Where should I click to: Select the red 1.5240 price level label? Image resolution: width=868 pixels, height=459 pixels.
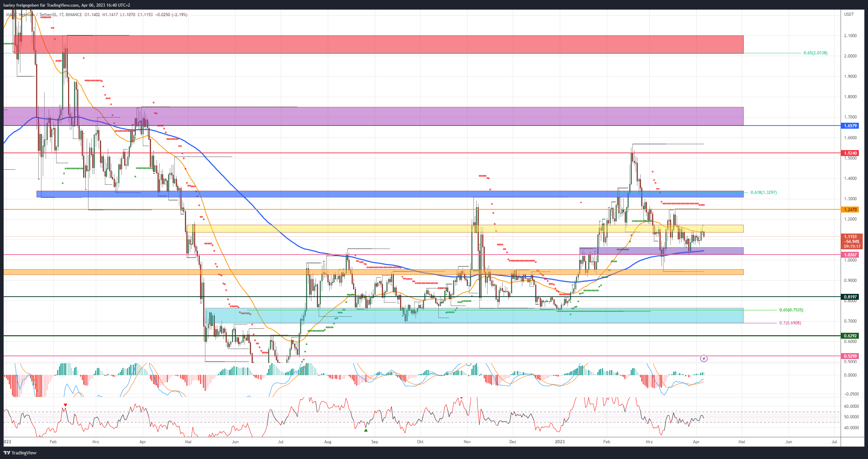pyautogui.click(x=850, y=153)
